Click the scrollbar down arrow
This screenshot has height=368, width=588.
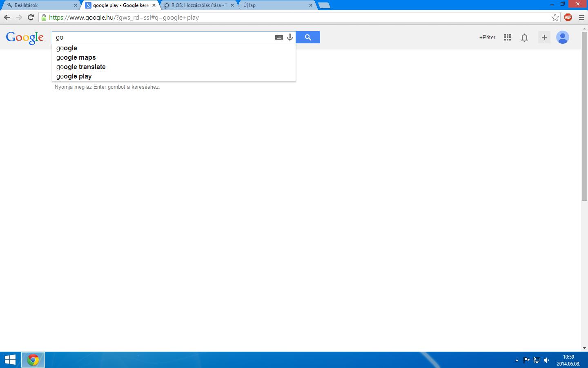coord(584,348)
